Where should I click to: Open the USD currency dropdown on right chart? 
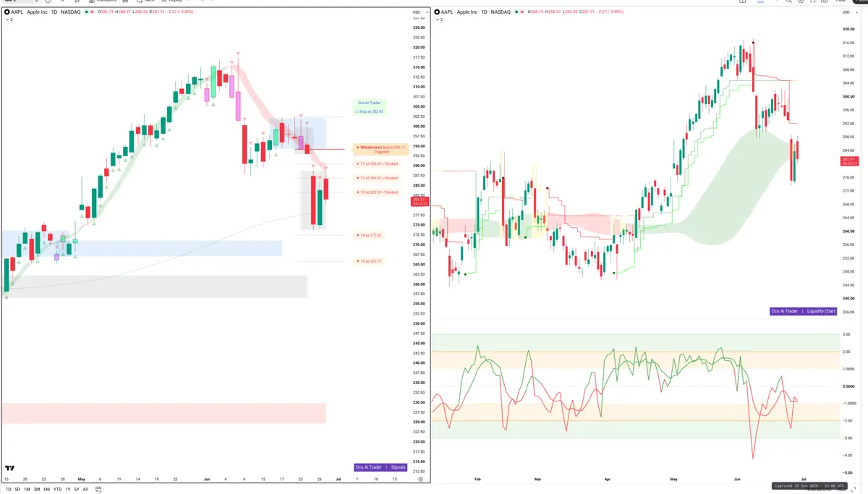point(849,12)
